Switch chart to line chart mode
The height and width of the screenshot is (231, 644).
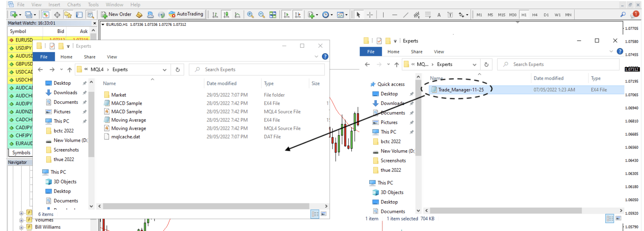pos(237,15)
